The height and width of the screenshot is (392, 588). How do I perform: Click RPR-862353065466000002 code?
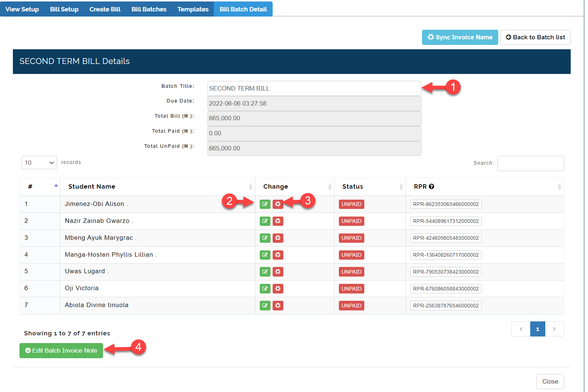click(446, 204)
